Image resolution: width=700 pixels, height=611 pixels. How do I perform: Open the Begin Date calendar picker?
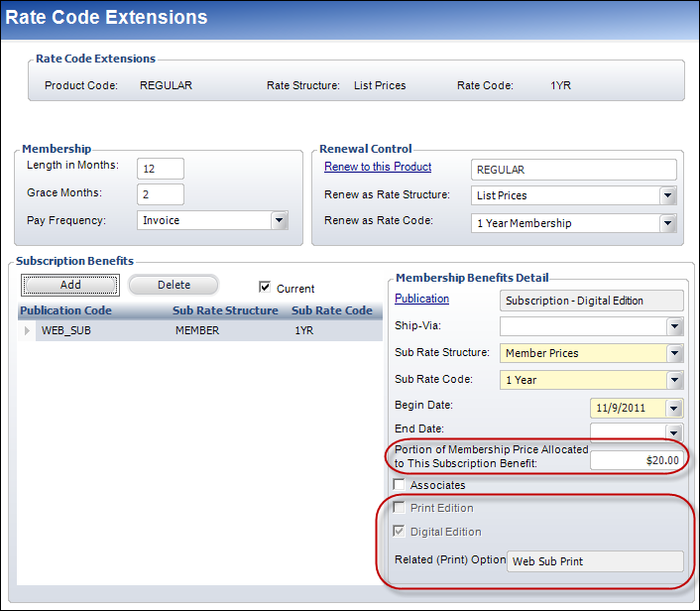(675, 408)
